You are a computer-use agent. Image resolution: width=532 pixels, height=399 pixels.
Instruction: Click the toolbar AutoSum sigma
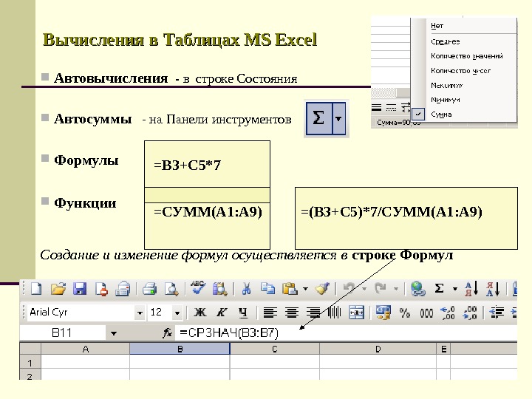click(x=439, y=289)
